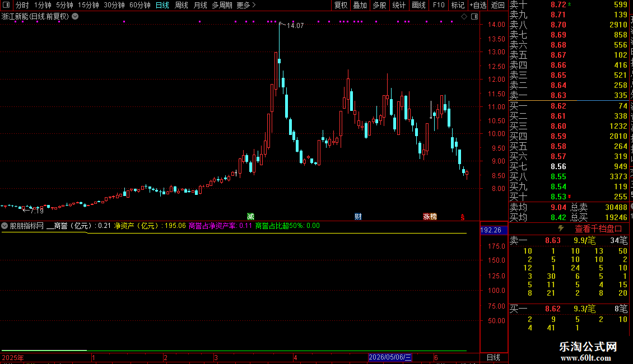Select the 买十 8.53 bid row
The height and width of the screenshot is (364, 633).
point(569,197)
